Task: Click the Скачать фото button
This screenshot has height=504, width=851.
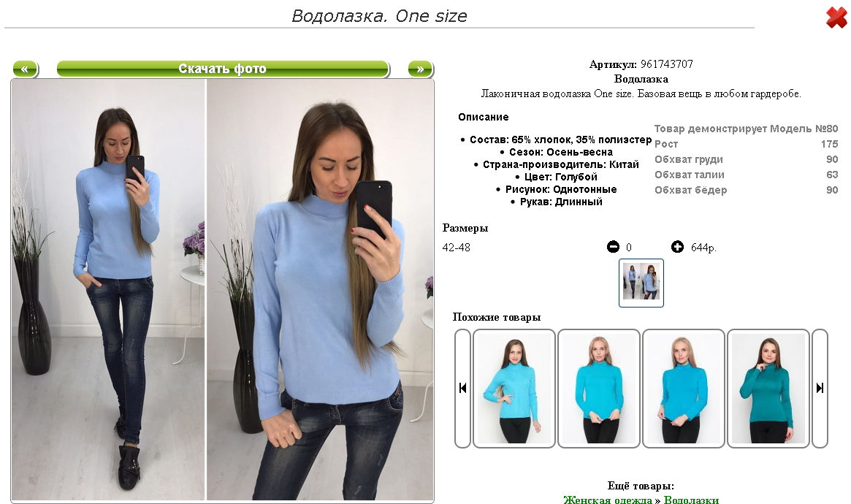Action: click(x=223, y=69)
